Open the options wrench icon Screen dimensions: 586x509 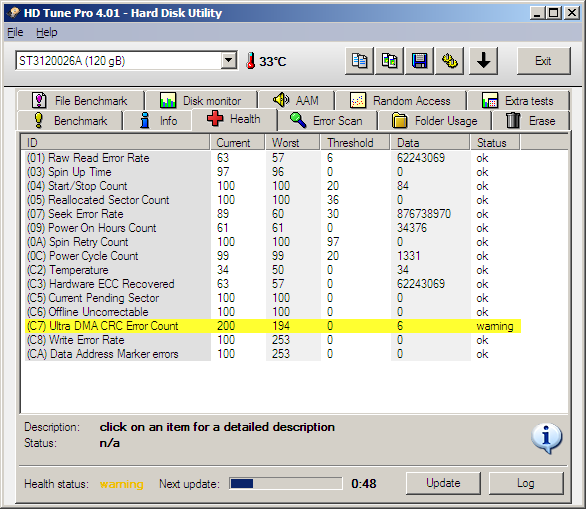tap(450, 61)
